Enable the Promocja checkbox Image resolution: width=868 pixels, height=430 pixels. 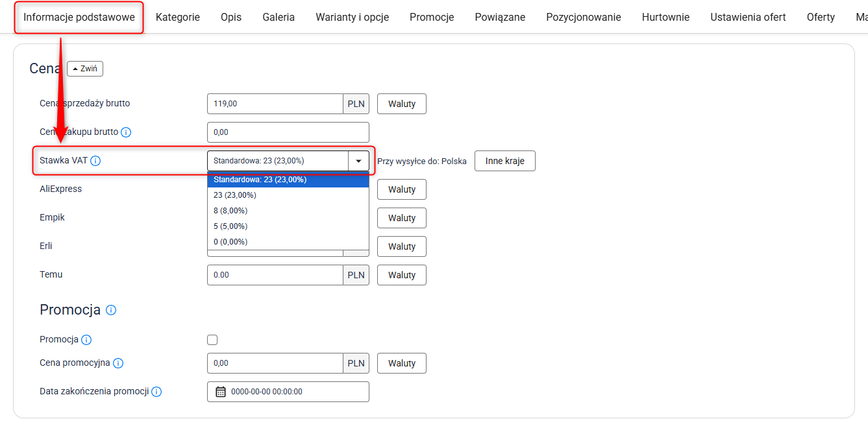click(x=212, y=340)
